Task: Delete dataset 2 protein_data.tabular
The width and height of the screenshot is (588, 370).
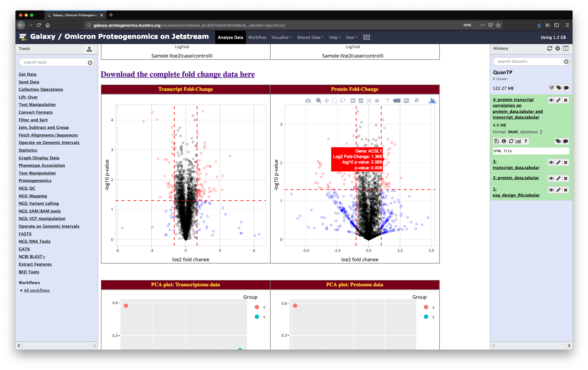Action: point(565,178)
